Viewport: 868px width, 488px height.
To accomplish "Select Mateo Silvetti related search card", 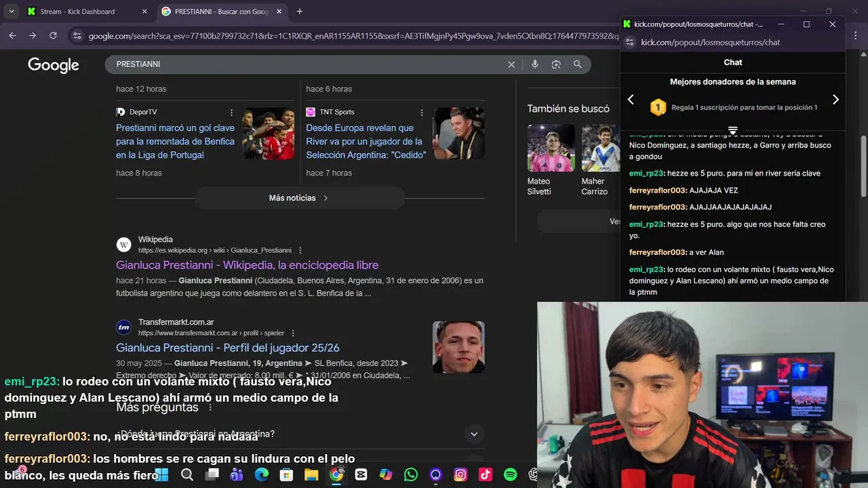I will (x=551, y=161).
